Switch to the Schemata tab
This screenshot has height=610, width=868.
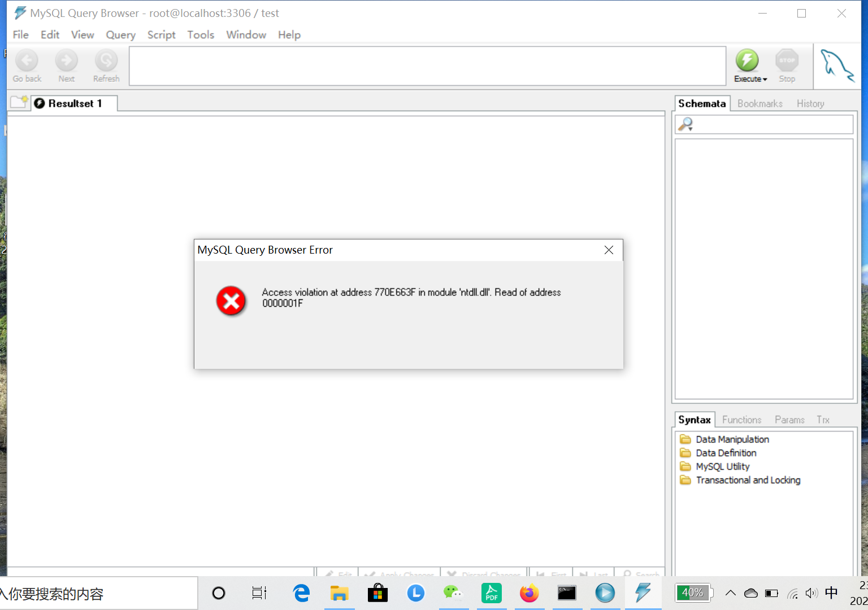click(x=702, y=103)
